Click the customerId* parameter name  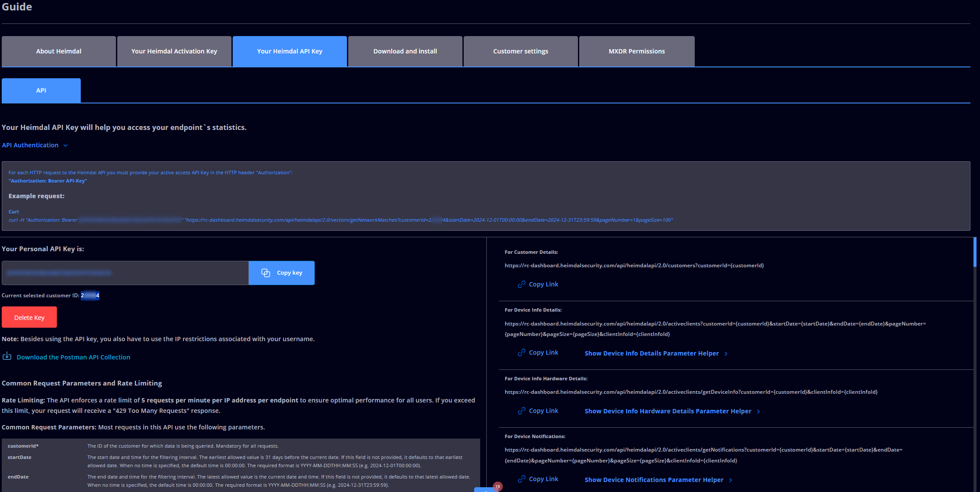click(x=23, y=446)
